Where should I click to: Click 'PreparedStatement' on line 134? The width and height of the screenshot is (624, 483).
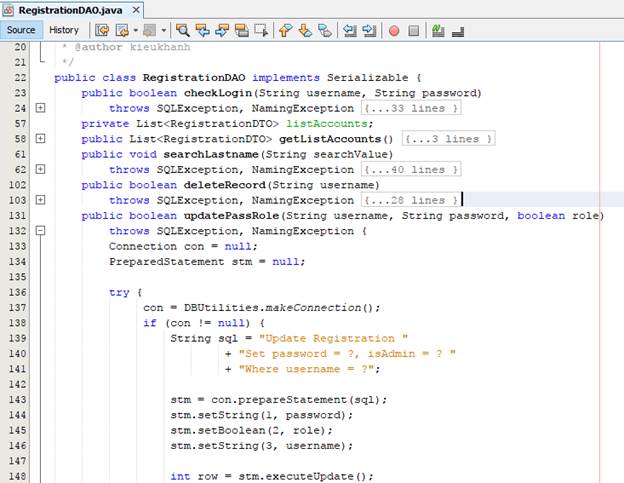coord(167,262)
